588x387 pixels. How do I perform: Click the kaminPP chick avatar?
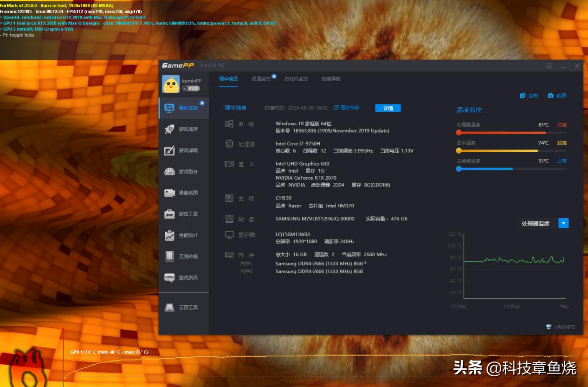pyautogui.click(x=171, y=84)
